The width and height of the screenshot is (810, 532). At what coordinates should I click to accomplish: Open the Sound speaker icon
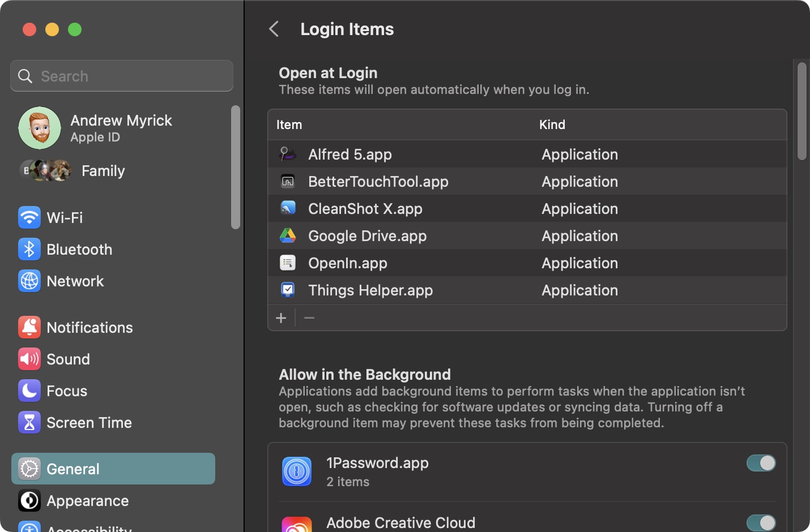29,359
